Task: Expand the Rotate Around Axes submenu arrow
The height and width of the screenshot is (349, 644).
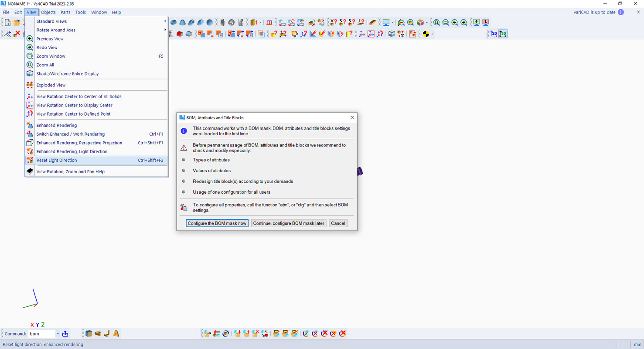Action: coord(165,30)
